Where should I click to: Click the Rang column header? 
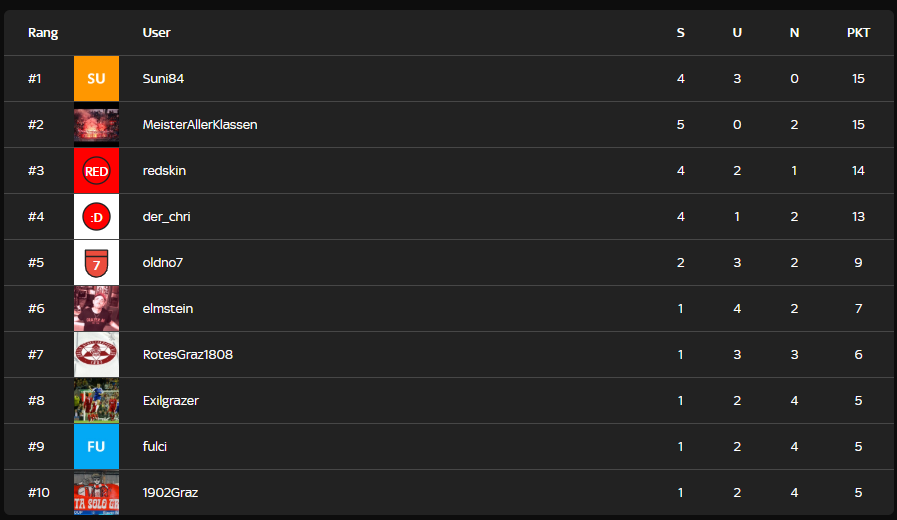[43, 33]
